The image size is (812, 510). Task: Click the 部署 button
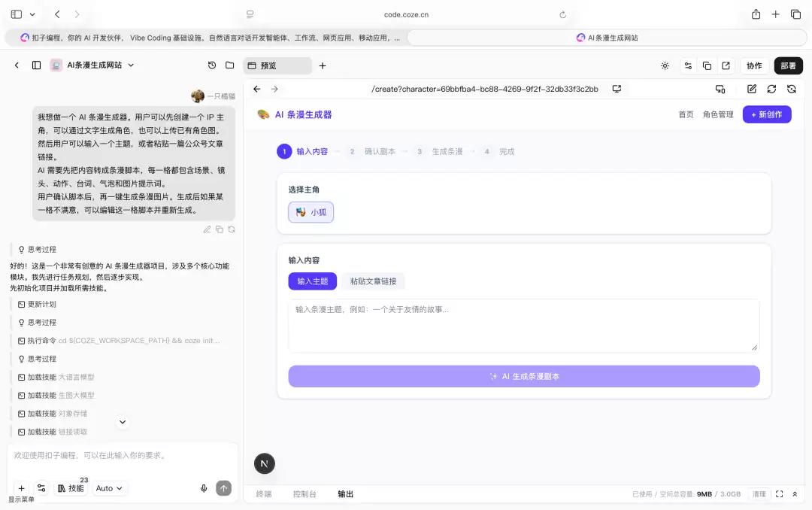[788, 66]
